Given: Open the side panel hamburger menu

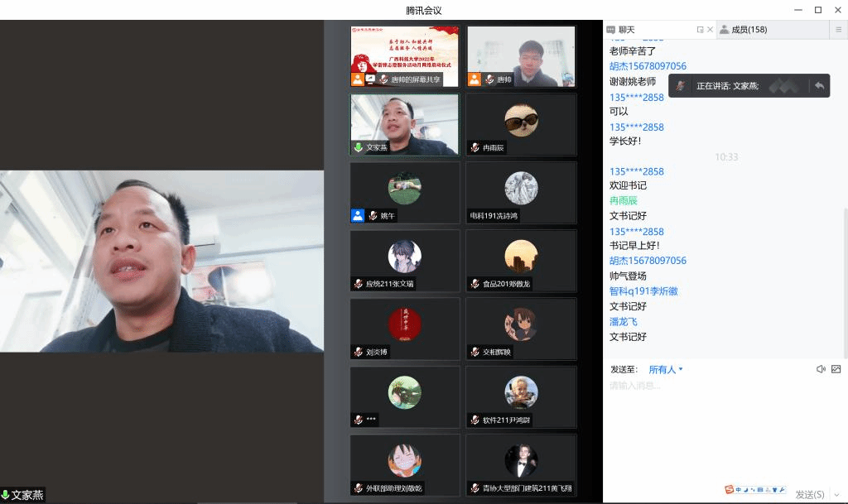Looking at the screenshot, I should click(x=839, y=30).
